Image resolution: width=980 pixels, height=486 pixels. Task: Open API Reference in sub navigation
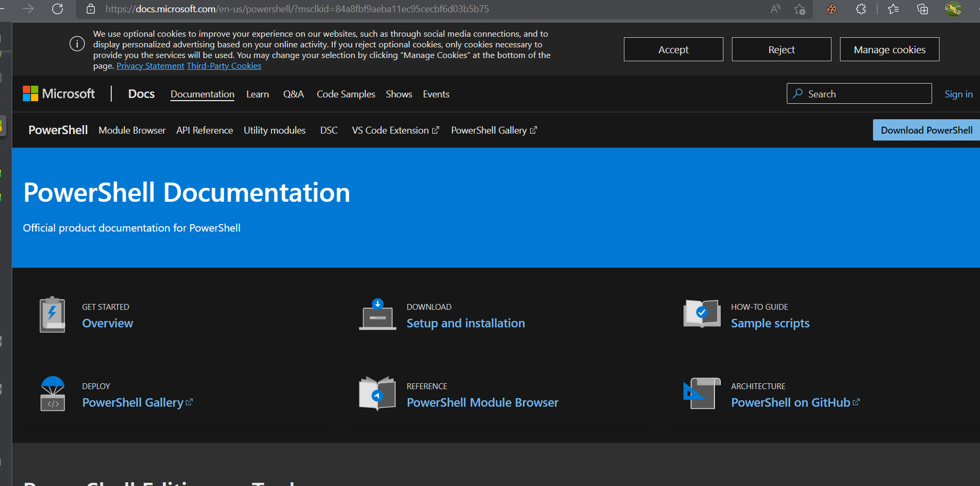click(205, 130)
